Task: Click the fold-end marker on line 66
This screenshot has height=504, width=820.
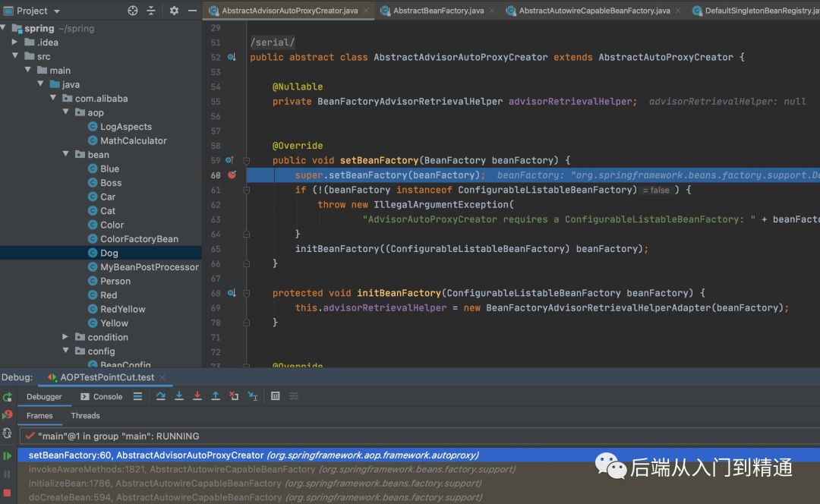Action: coord(246,264)
